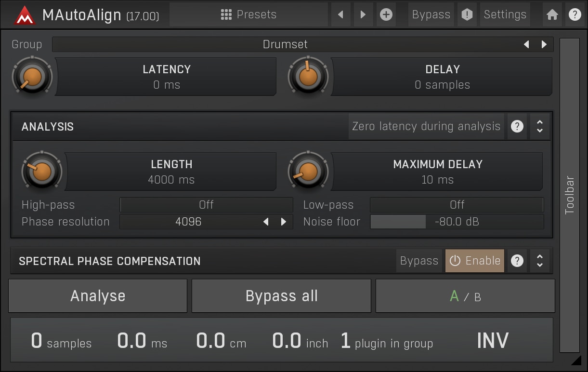Toggle the INV phase invert button
The image size is (588, 372).
coord(492,341)
